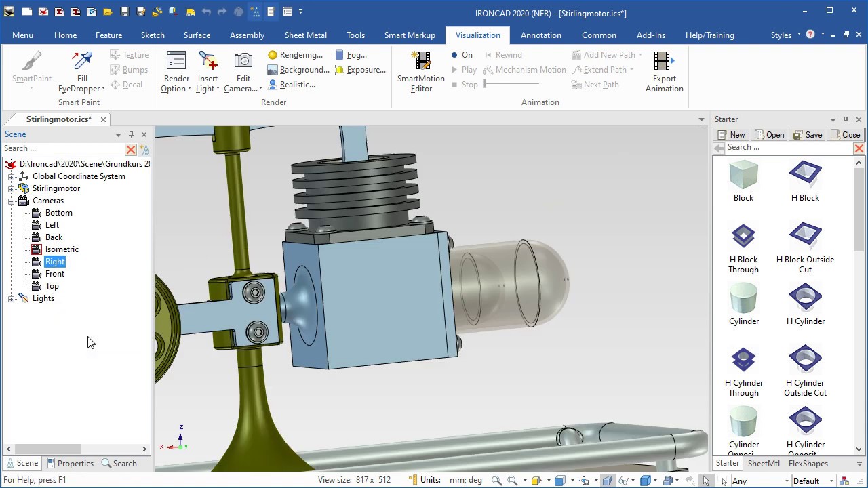
Task: Open the Styles dropdown
Action: pos(786,35)
